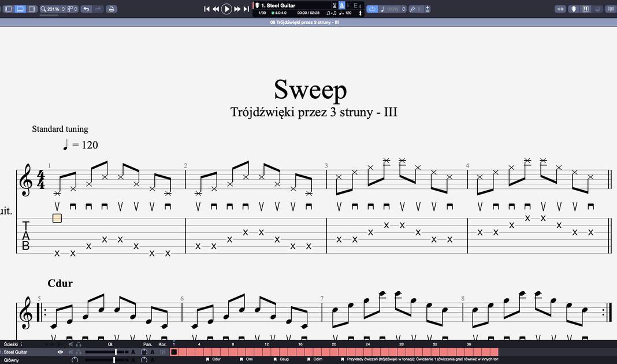Jump to the first bar with rewind-to-start

click(207, 9)
